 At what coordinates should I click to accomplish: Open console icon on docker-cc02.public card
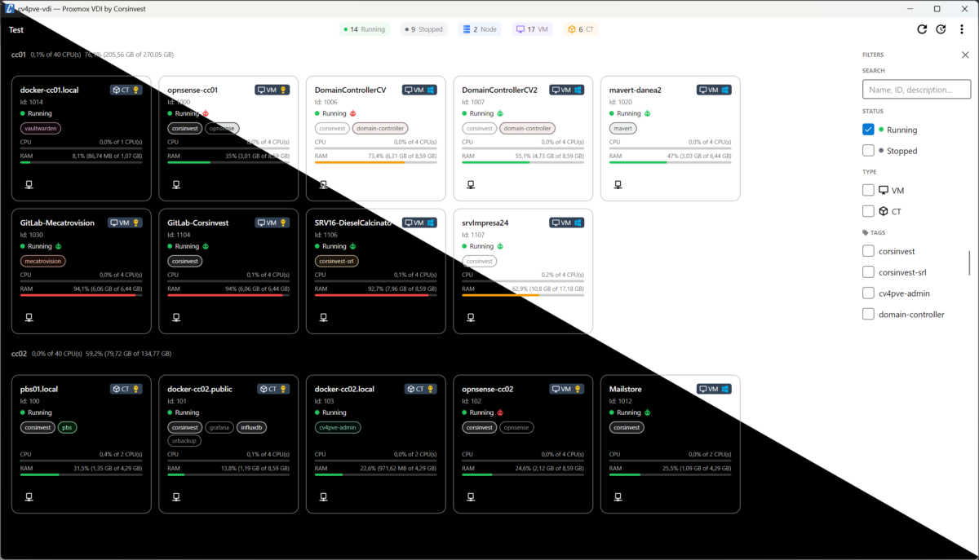click(x=176, y=496)
